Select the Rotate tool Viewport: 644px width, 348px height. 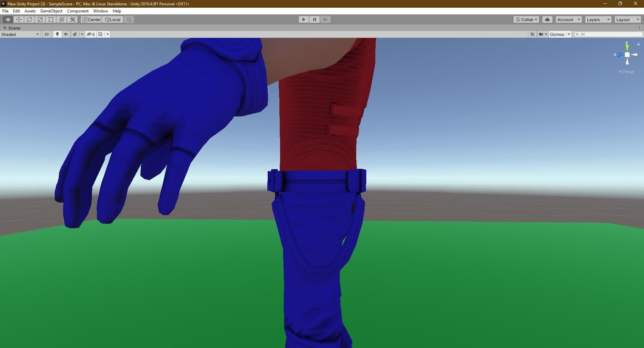[x=30, y=19]
